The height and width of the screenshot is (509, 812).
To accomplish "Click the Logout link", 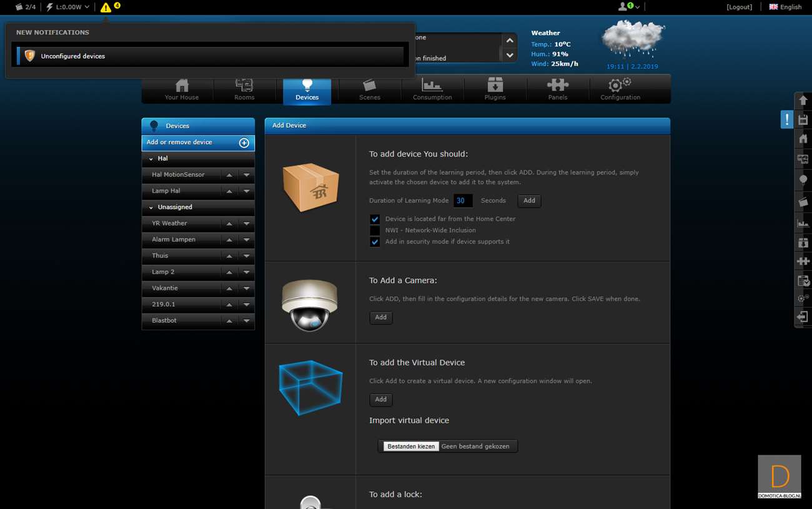I will [739, 7].
